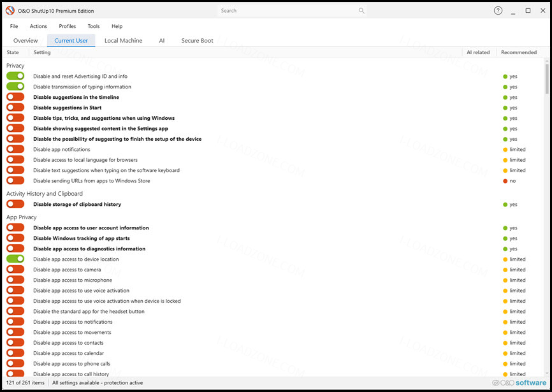Click in the Search input field
Image resolution: width=552 pixels, height=392 pixels.
292,11
